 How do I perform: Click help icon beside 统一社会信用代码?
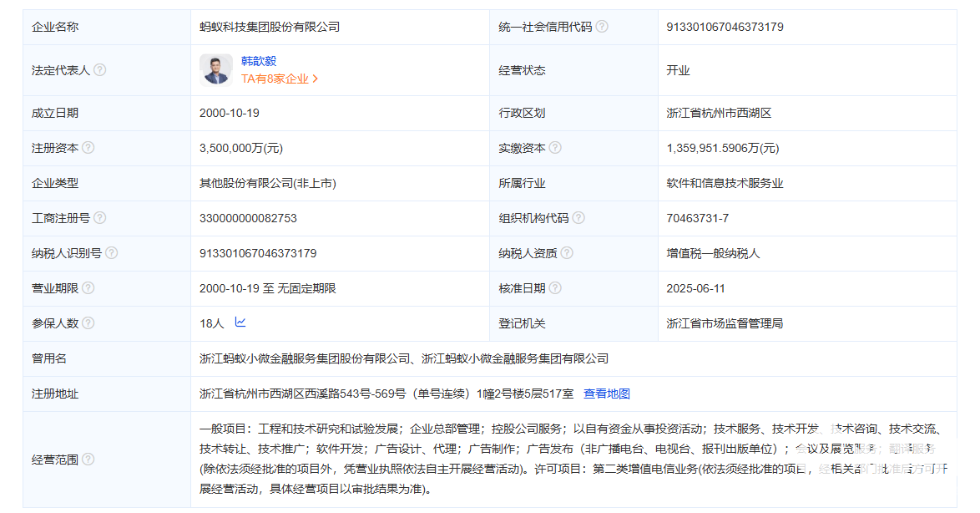[x=602, y=27]
